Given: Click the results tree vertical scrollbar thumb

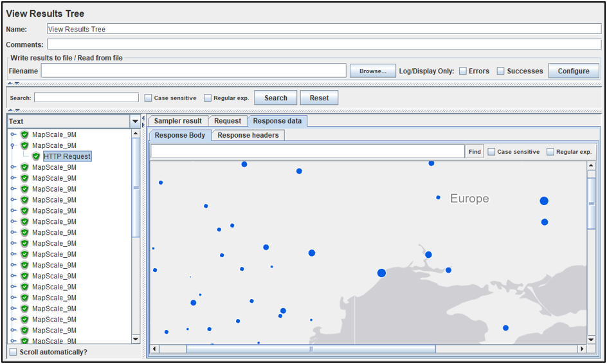Looking at the screenshot, I should pos(136,187).
